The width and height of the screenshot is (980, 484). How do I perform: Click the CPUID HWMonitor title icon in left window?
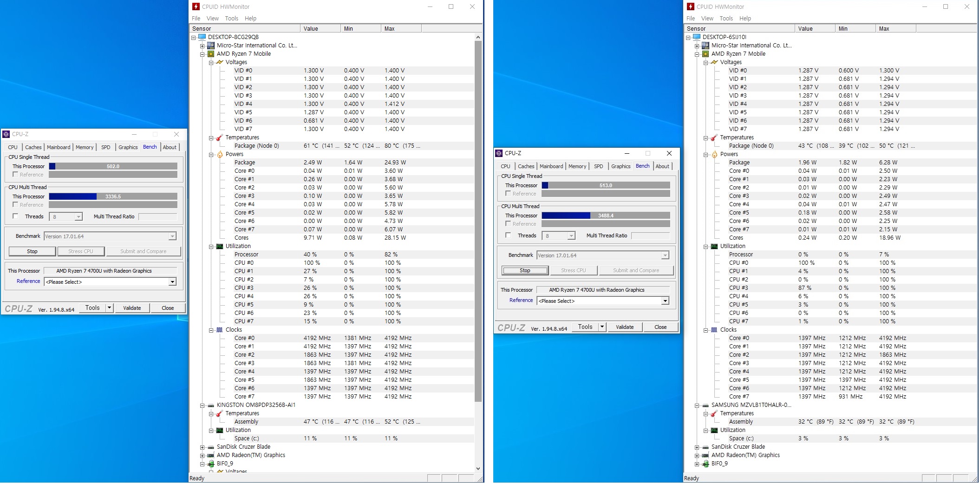click(x=196, y=7)
